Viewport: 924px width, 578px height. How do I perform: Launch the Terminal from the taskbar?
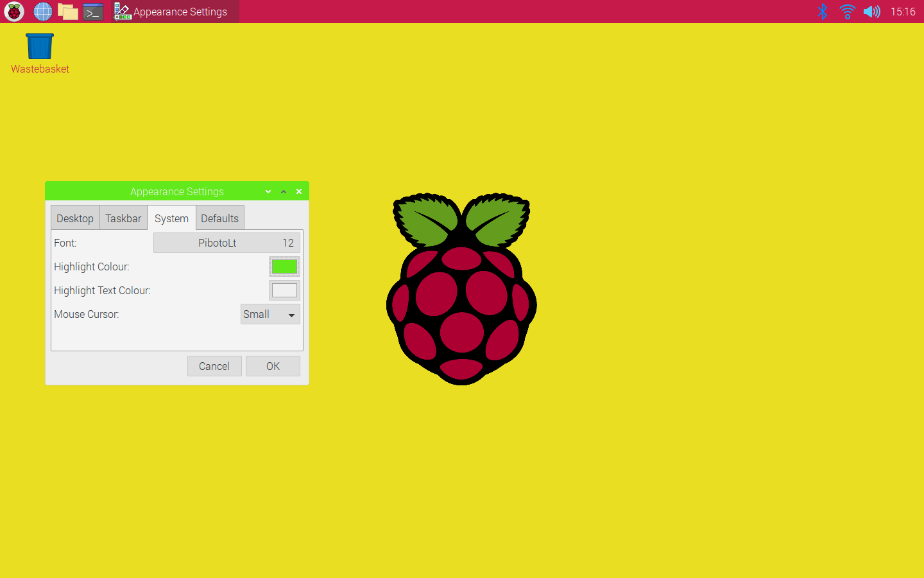93,11
